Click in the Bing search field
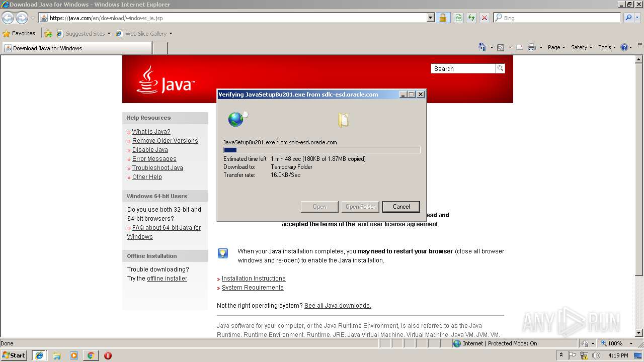Image resolution: width=644 pixels, height=362 pixels. pos(557,18)
